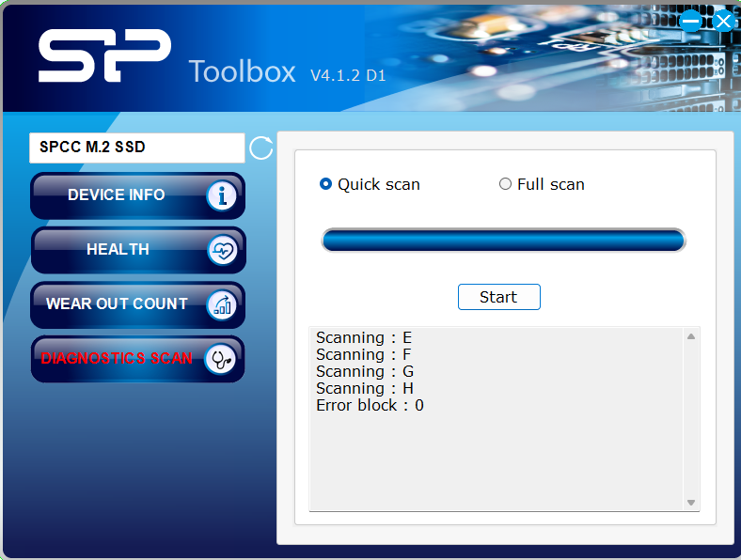Open the DEVICE INFO section
741x560 pixels.
[x=117, y=195]
